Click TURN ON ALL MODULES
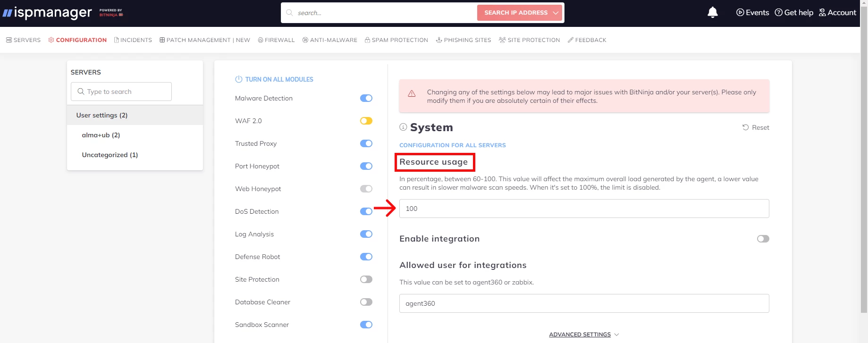Image resolution: width=868 pixels, height=343 pixels. (279, 79)
